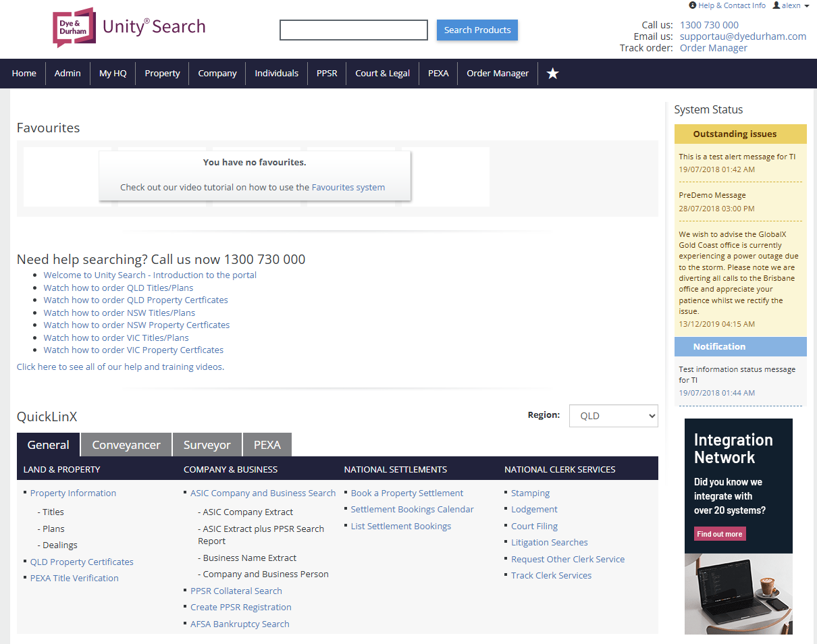The width and height of the screenshot is (817, 644).
Task: Click the Search Products button
Action: click(477, 30)
